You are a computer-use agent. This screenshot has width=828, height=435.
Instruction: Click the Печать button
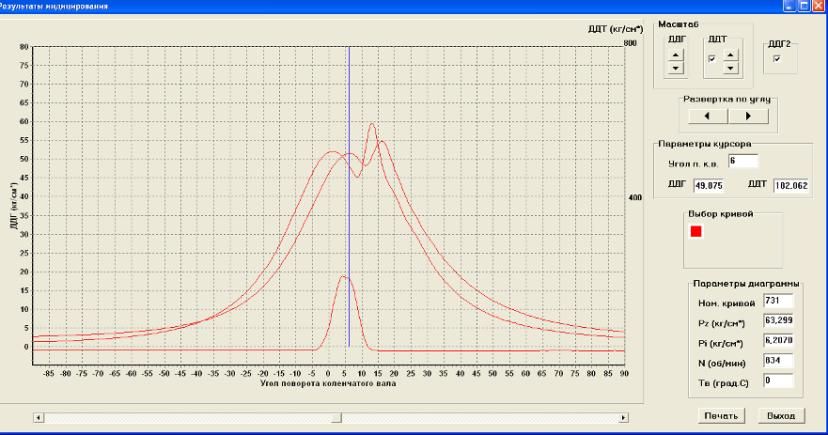[721, 416]
